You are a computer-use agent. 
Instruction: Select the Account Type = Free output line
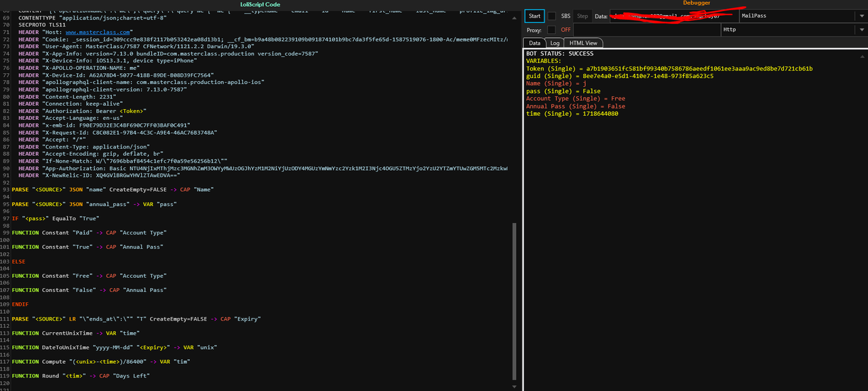click(x=576, y=98)
